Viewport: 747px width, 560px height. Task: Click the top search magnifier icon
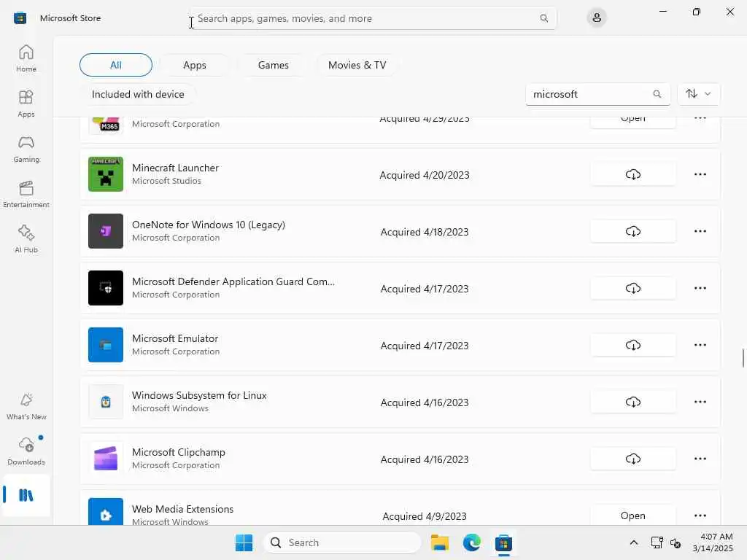[543, 18]
